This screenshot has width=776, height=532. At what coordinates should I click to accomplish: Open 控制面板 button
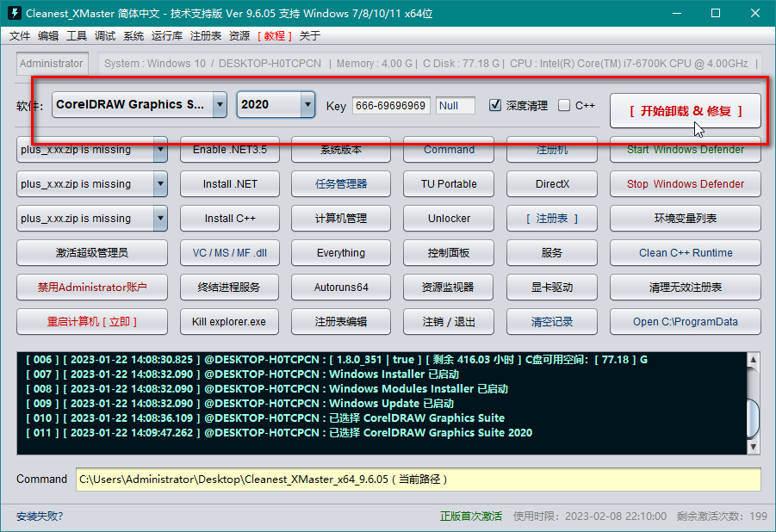(x=449, y=253)
